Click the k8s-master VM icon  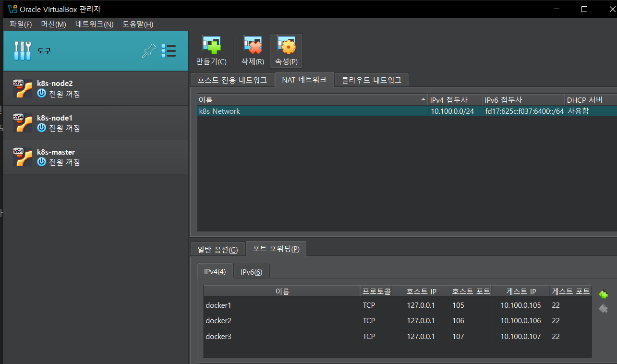[x=22, y=157]
